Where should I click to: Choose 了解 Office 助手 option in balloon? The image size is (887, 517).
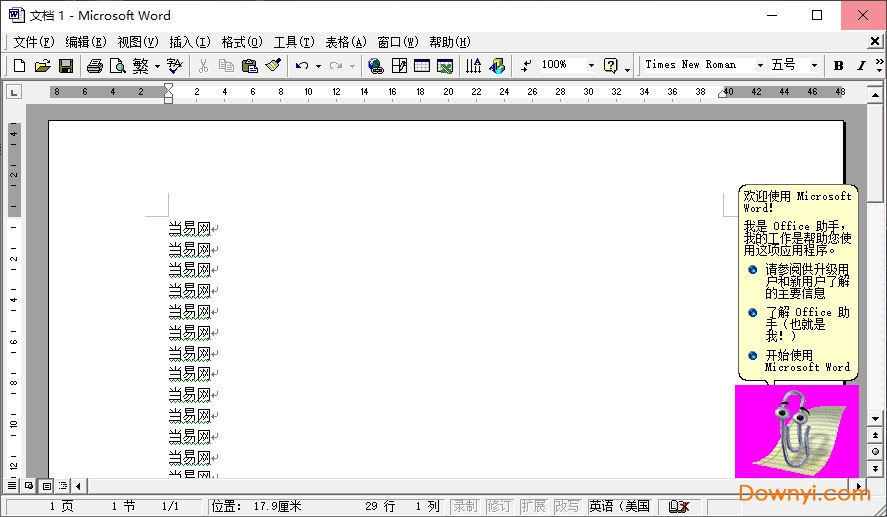tap(806, 324)
